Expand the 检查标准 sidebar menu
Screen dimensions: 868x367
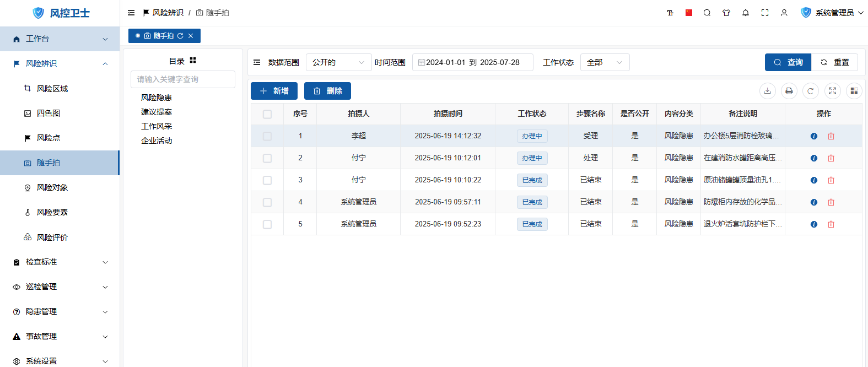(60, 262)
